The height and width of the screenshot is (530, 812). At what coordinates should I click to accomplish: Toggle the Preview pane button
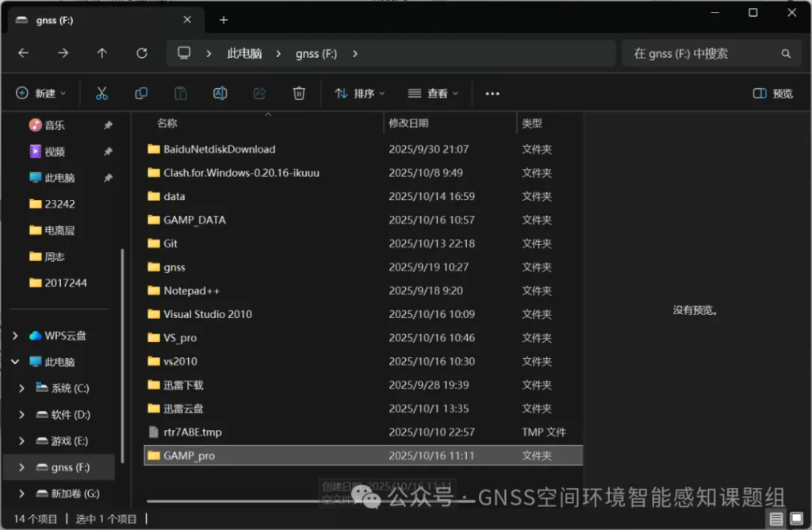(772, 94)
